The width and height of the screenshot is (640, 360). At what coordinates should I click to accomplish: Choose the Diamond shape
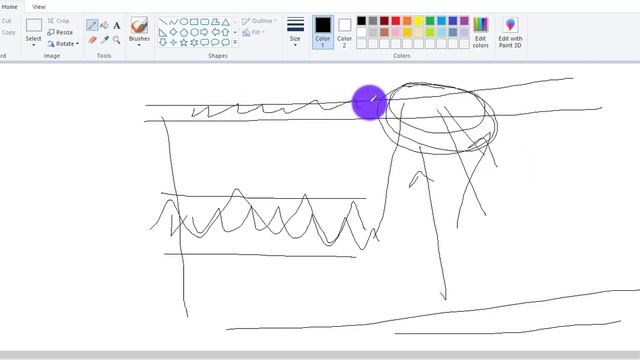tap(173, 32)
